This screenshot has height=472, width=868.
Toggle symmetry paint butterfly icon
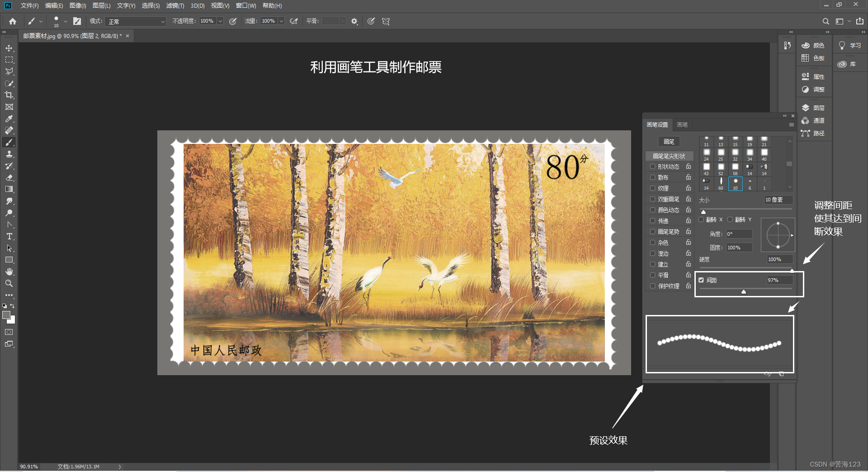coord(386,21)
